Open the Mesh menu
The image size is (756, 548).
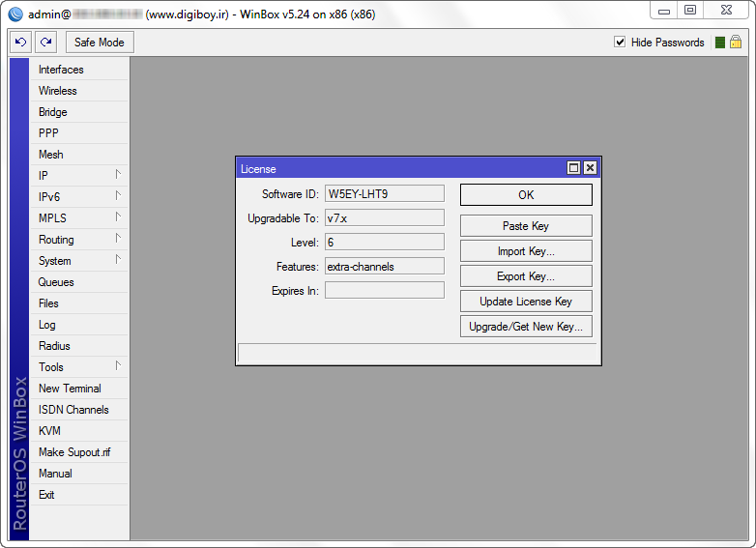pos(79,155)
